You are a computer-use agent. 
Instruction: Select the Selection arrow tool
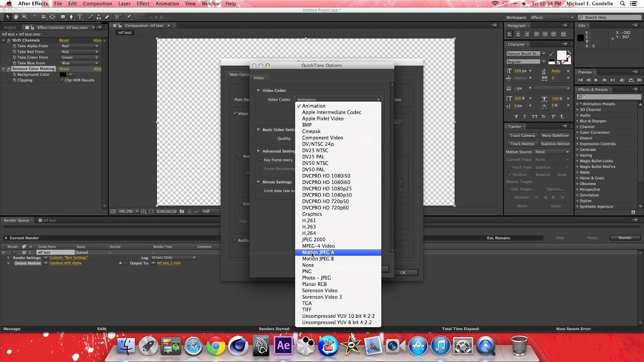coord(8,17)
